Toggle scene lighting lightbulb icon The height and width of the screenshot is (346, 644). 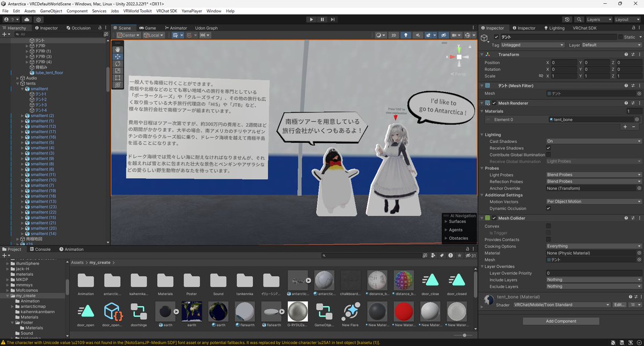pyautogui.click(x=406, y=35)
